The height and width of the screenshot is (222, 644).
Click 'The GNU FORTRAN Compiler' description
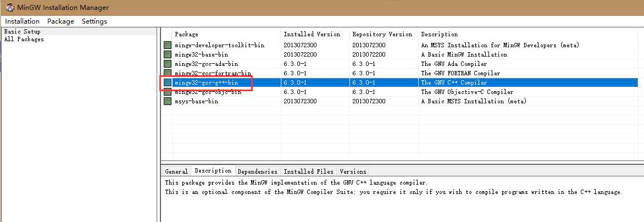click(x=460, y=74)
